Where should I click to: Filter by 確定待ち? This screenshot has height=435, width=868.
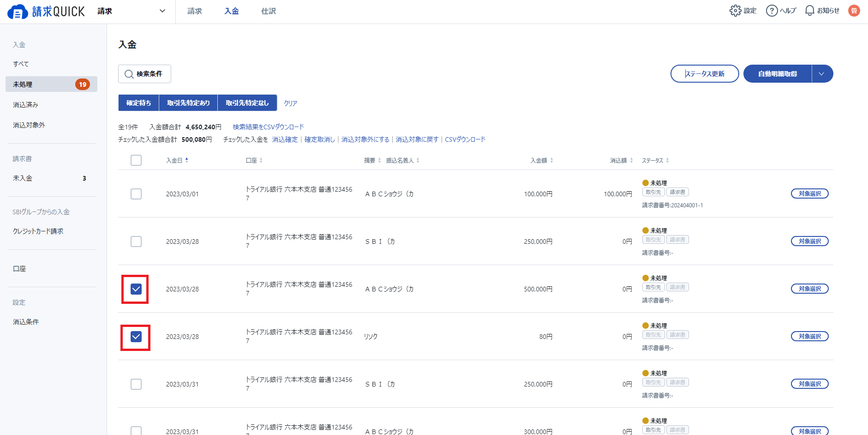point(139,103)
